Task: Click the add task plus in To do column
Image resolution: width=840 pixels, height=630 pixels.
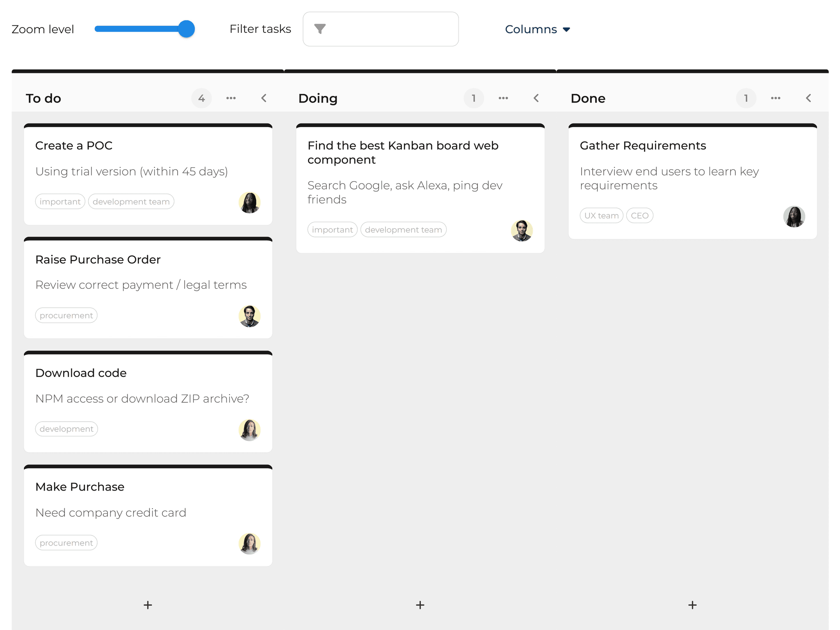Action: pos(148,605)
